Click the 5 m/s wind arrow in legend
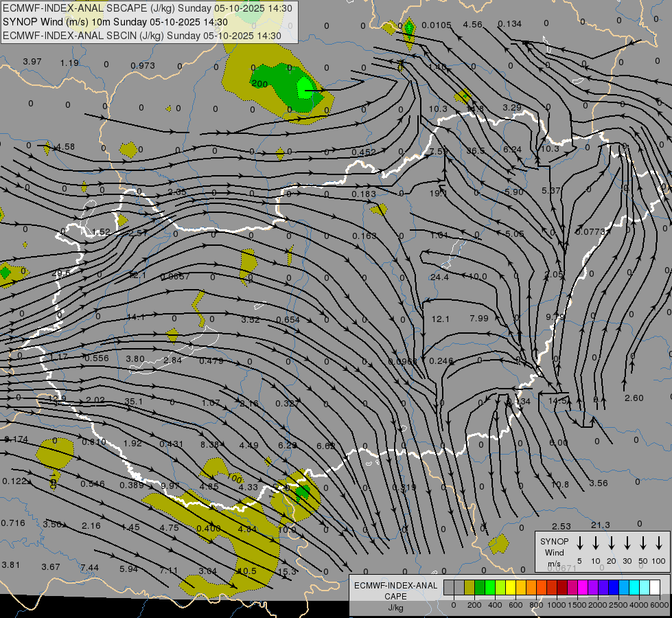This screenshot has height=618, width=672. point(580,543)
